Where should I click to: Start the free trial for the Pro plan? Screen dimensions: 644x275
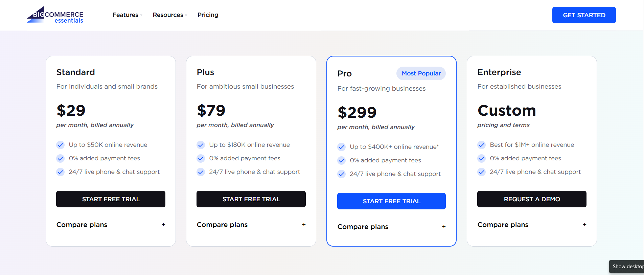pos(391,201)
